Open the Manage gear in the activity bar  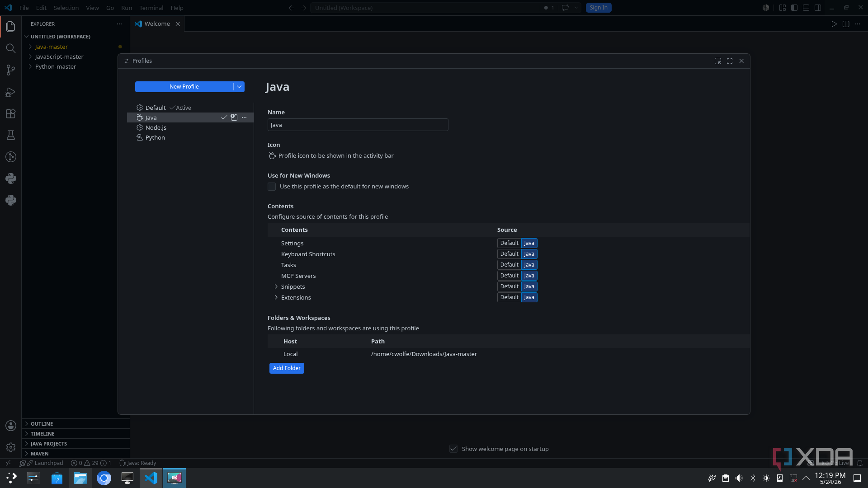pyautogui.click(x=11, y=447)
